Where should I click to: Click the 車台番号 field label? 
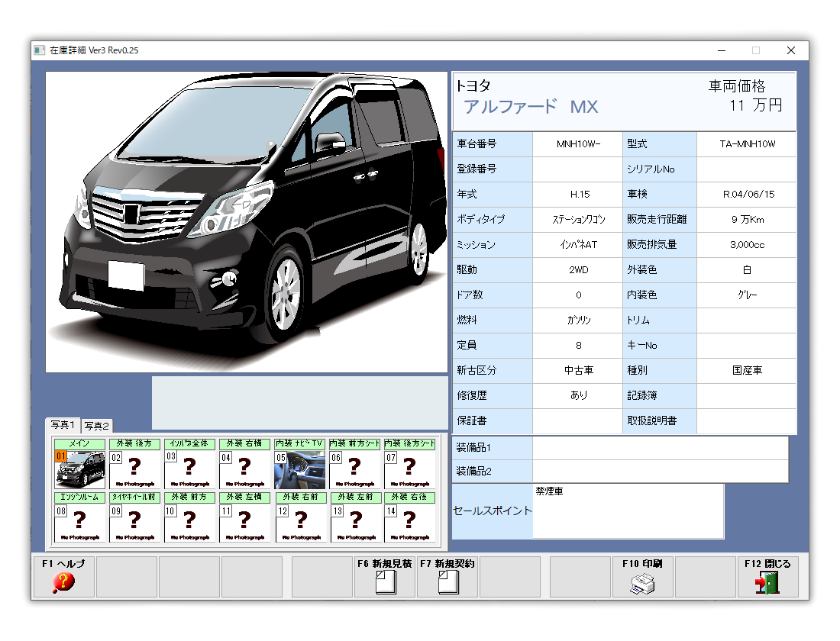point(477,144)
